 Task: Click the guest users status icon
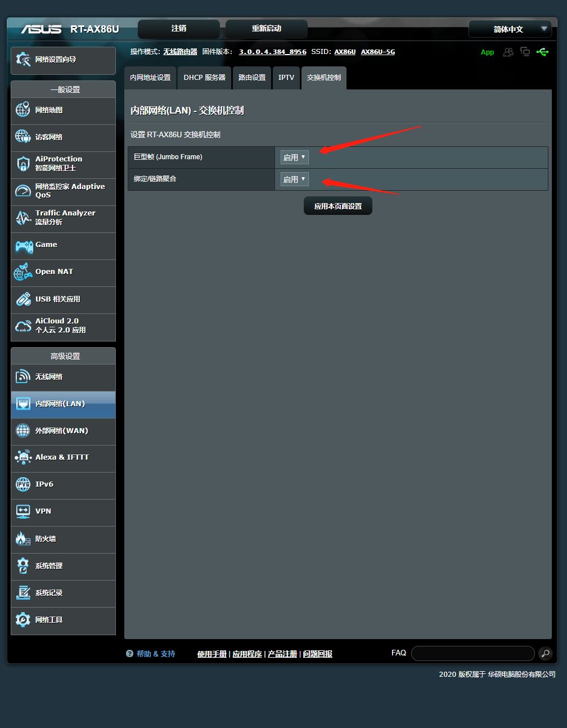point(508,52)
